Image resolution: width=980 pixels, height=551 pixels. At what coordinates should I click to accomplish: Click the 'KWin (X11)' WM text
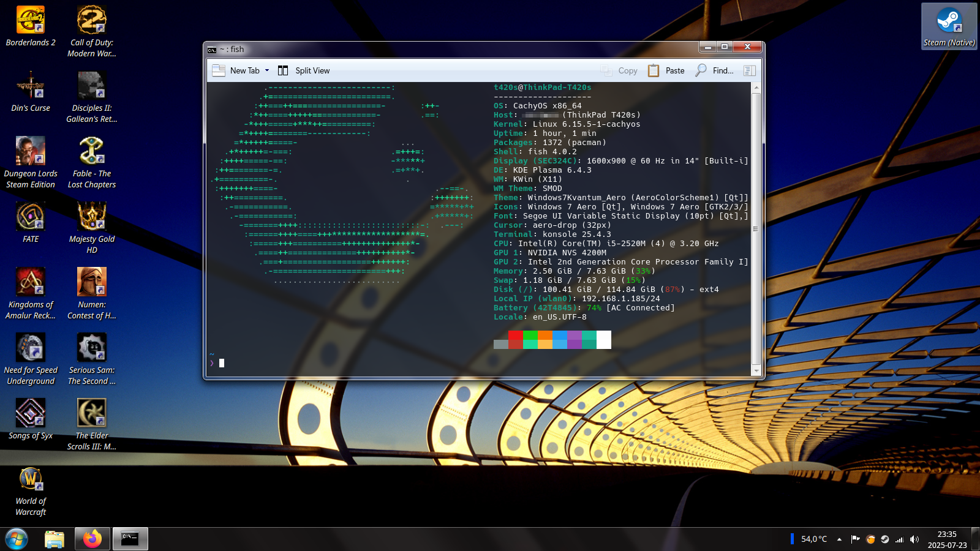[538, 179]
